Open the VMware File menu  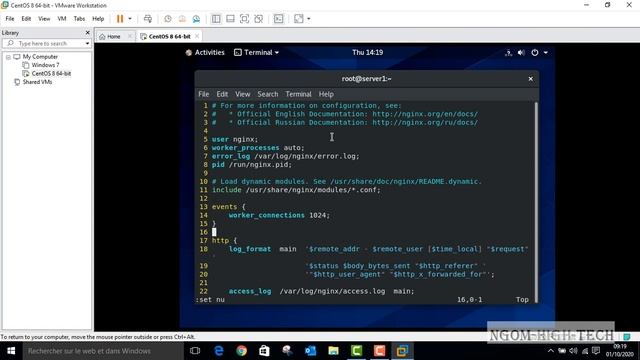10,19
